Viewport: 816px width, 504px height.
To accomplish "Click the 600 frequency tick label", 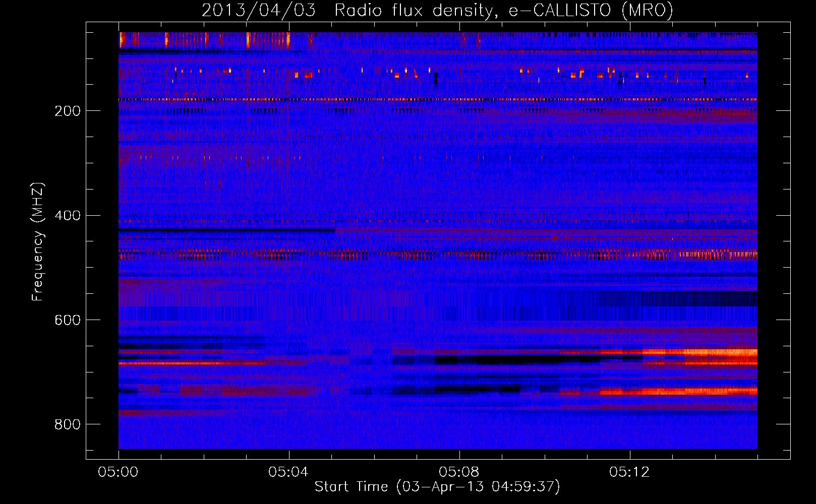I will 68,321.
